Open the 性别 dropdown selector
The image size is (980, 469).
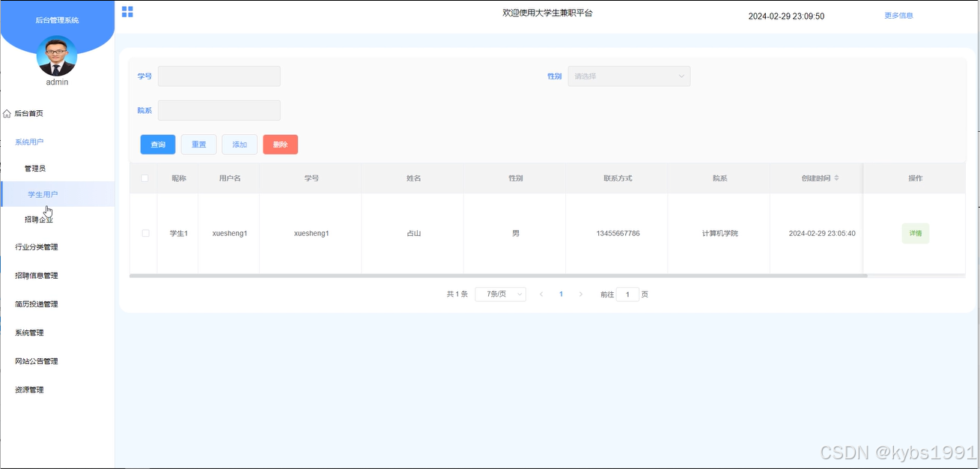pos(629,76)
